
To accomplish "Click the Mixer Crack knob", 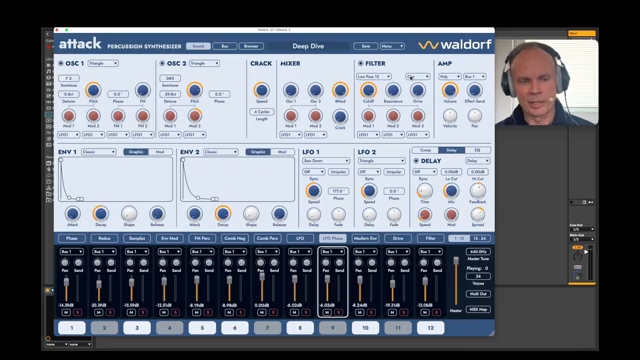I will [x=340, y=117].
